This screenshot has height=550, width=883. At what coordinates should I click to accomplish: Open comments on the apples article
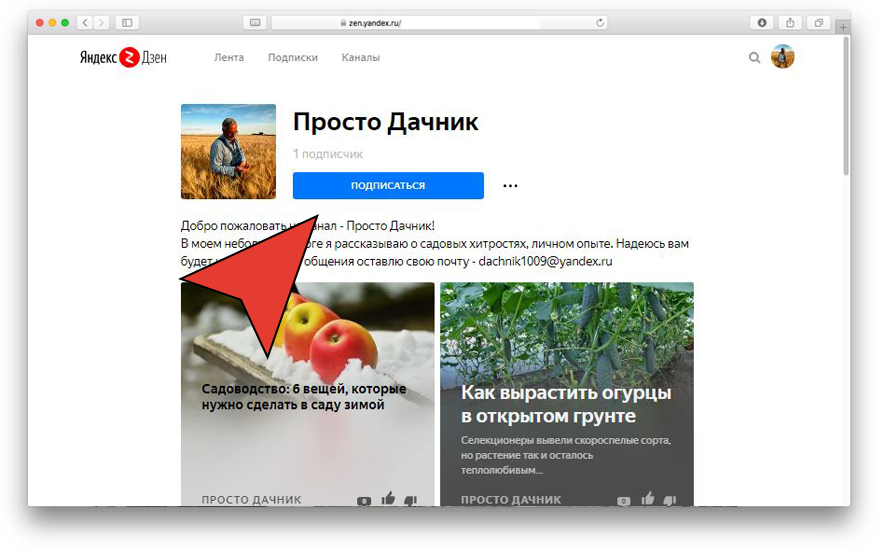click(364, 500)
